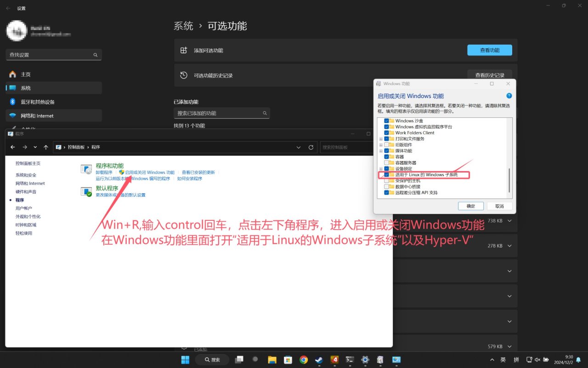The image size is (588, 368).
Task: Click the Default Programs icon
Action: pos(86,191)
